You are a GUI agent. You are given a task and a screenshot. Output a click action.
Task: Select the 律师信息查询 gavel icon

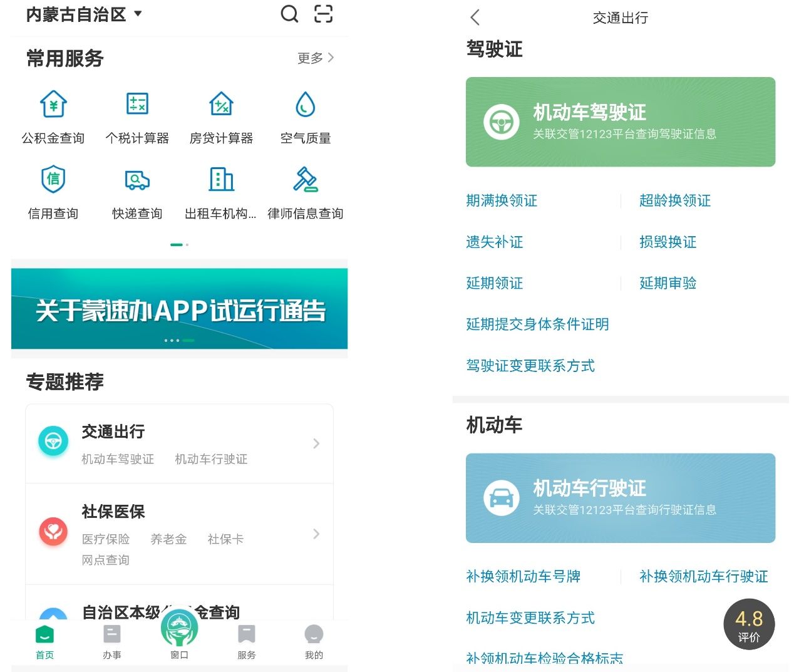[305, 180]
